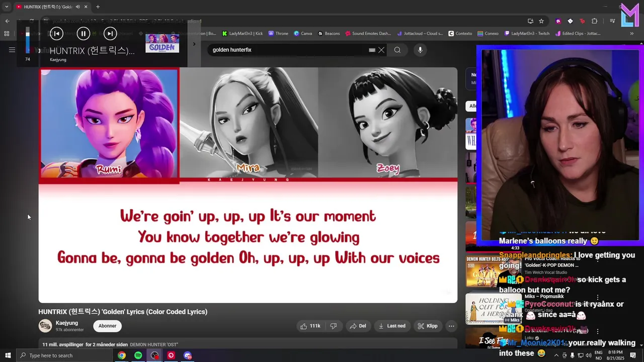Open Chrome media controls icon
This screenshot has width=644, height=362.
coord(612,21)
